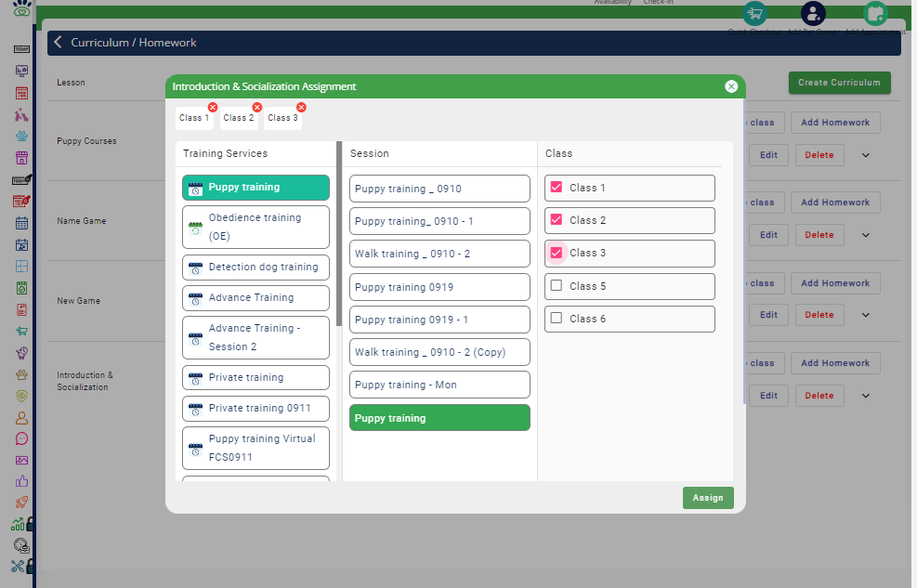Open the monitor dashboard sidebar icon
Image resolution: width=917 pixels, height=588 pixels.
(x=21, y=72)
